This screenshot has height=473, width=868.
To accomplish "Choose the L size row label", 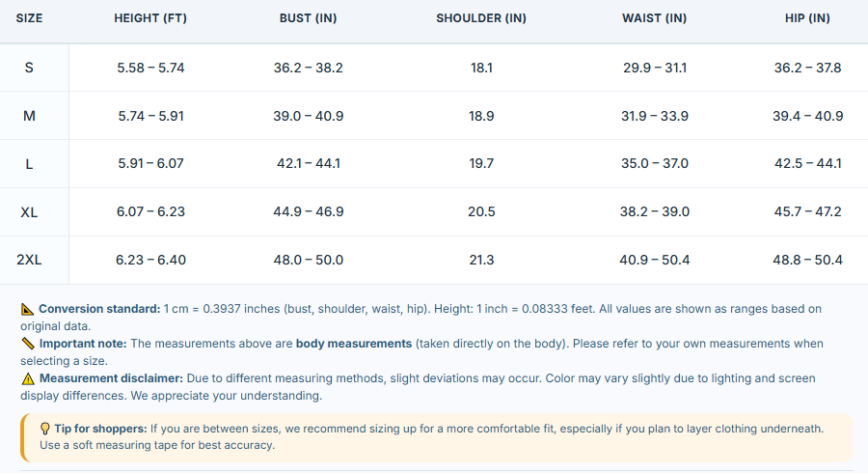I will (29, 164).
